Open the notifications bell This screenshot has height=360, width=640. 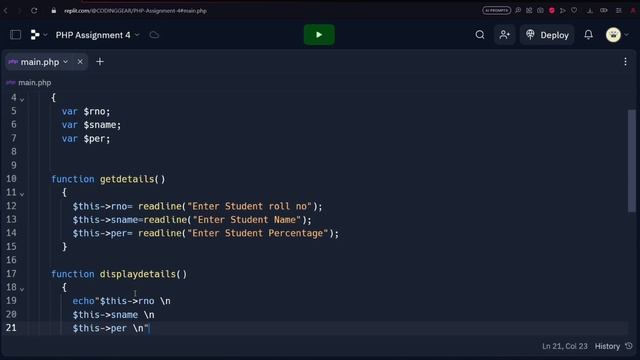[x=588, y=35]
